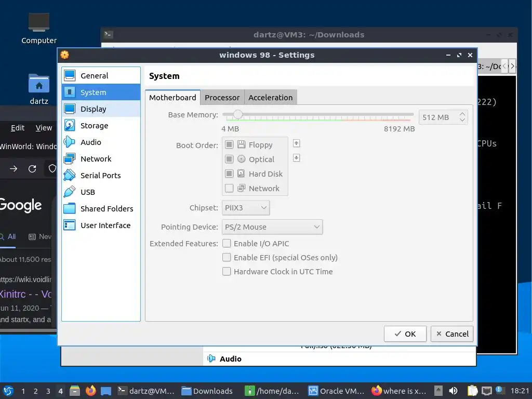532x399 pixels.
Task: Select the System category icon
Action: pos(70,92)
